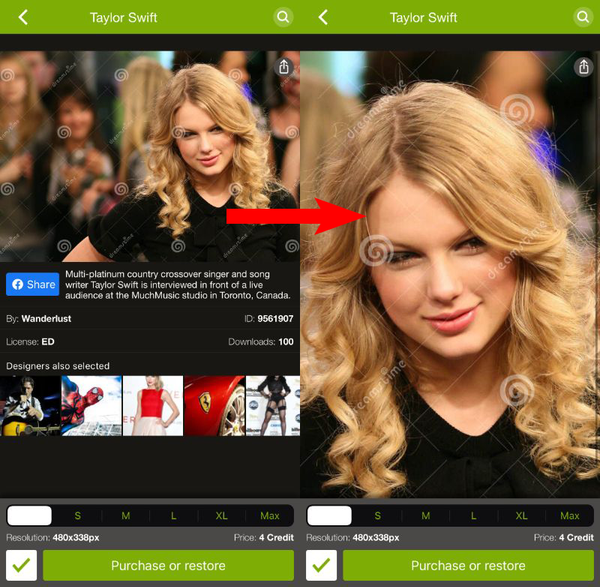Open the guitarist thumbnail in Designers also selected
Viewport: 600px width, 587px height.
30,406
